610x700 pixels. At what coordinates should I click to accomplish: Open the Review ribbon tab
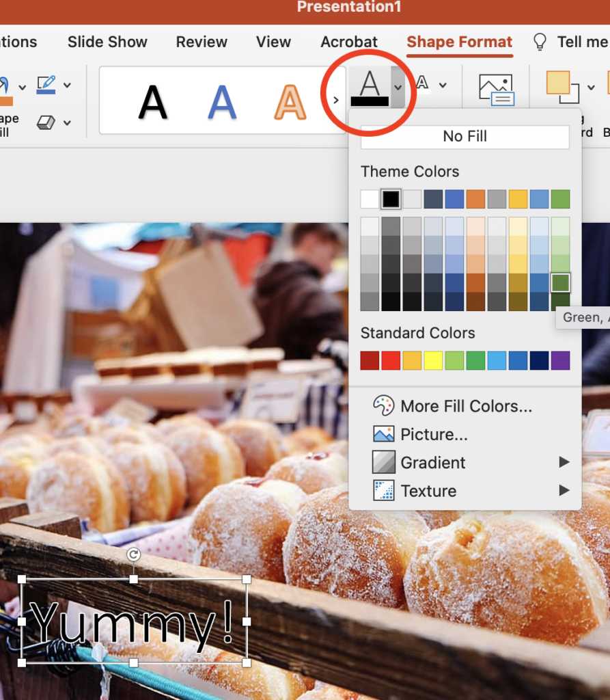pyautogui.click(x=201, y=42)
